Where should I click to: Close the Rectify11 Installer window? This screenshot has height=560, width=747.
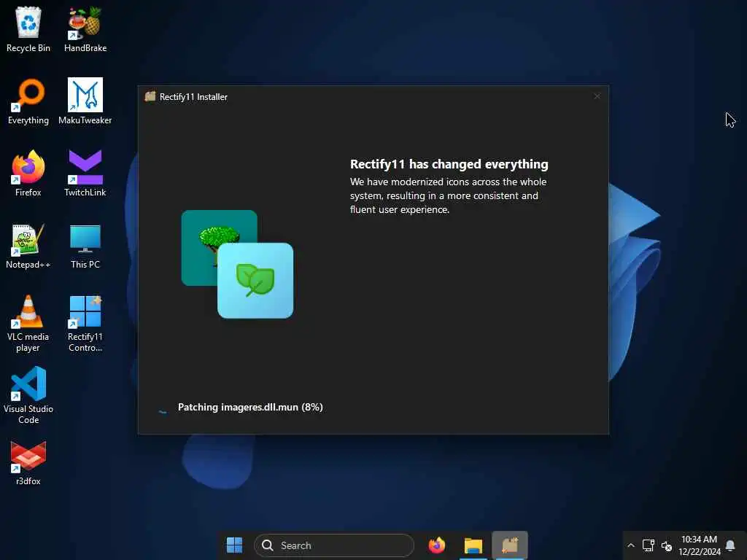pyautogui.click(x=597, y=96)
